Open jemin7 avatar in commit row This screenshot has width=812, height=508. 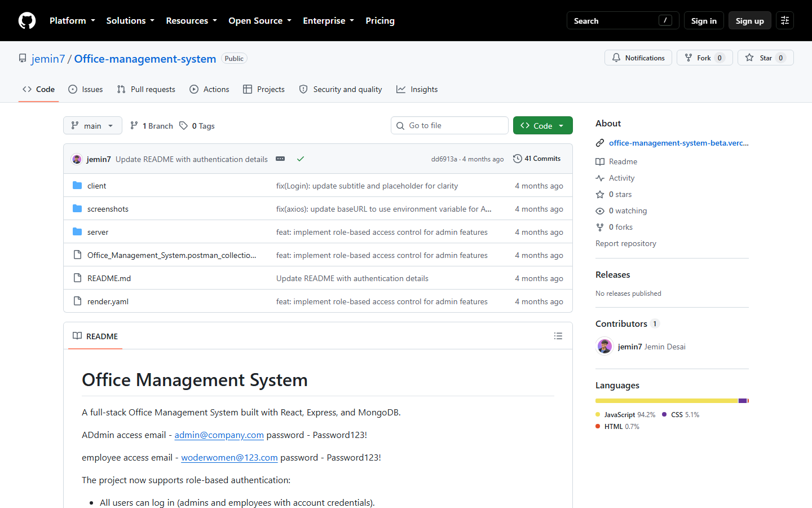[77, 159]
